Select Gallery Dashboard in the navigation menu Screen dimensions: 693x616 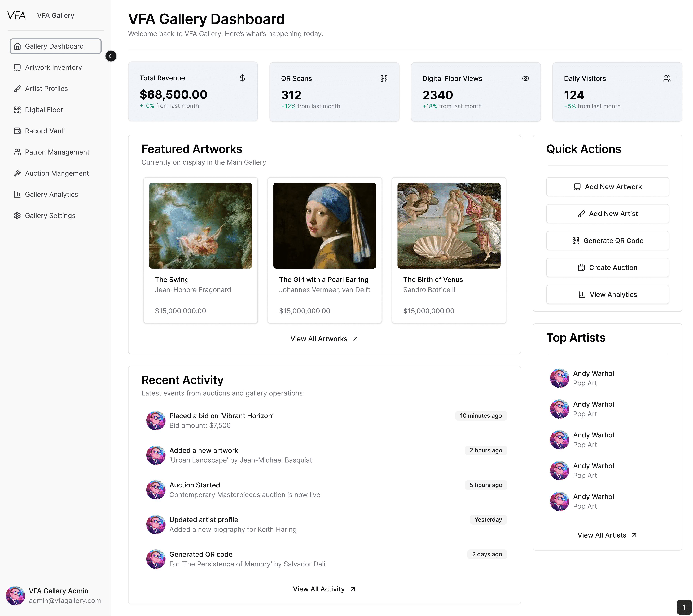tap(55, 46)
